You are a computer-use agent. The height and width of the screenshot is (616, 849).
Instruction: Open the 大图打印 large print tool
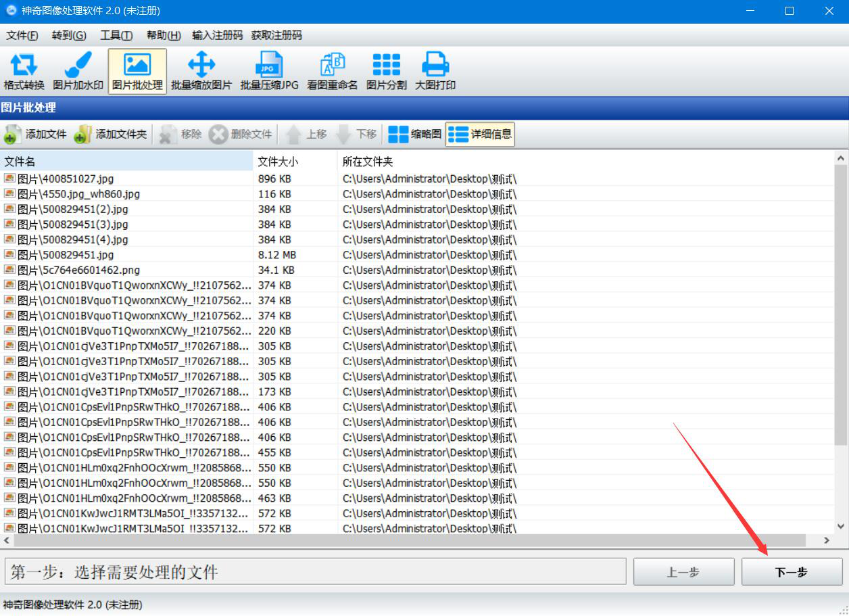[435, 72]
